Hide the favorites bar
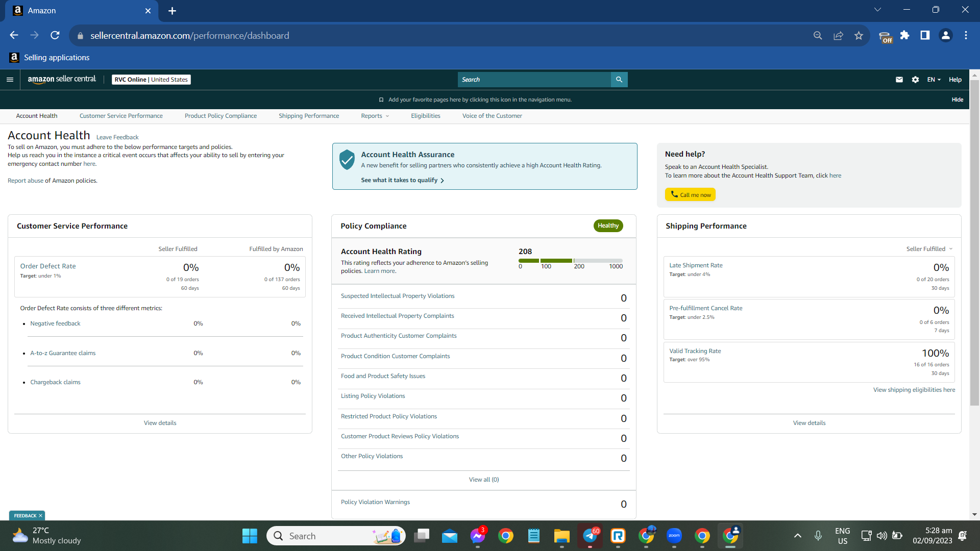The width and height of the screenshot is (980, 551). (x=958, y=100)
